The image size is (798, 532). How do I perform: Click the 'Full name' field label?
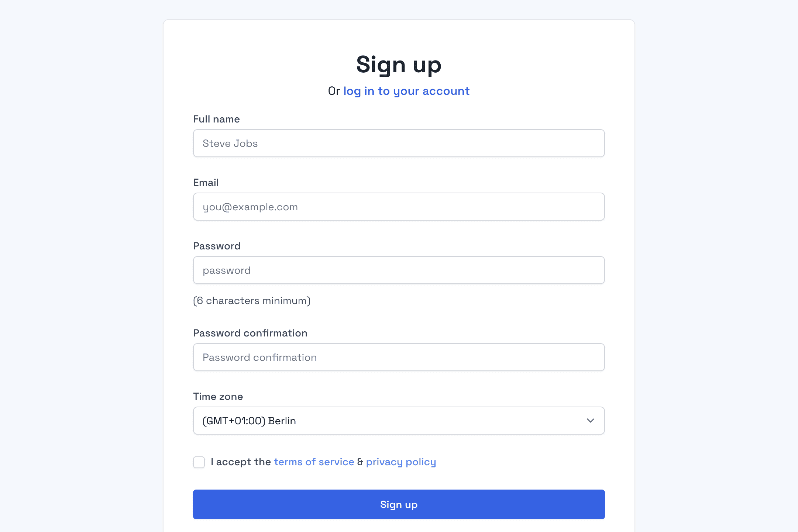(216, 119)
